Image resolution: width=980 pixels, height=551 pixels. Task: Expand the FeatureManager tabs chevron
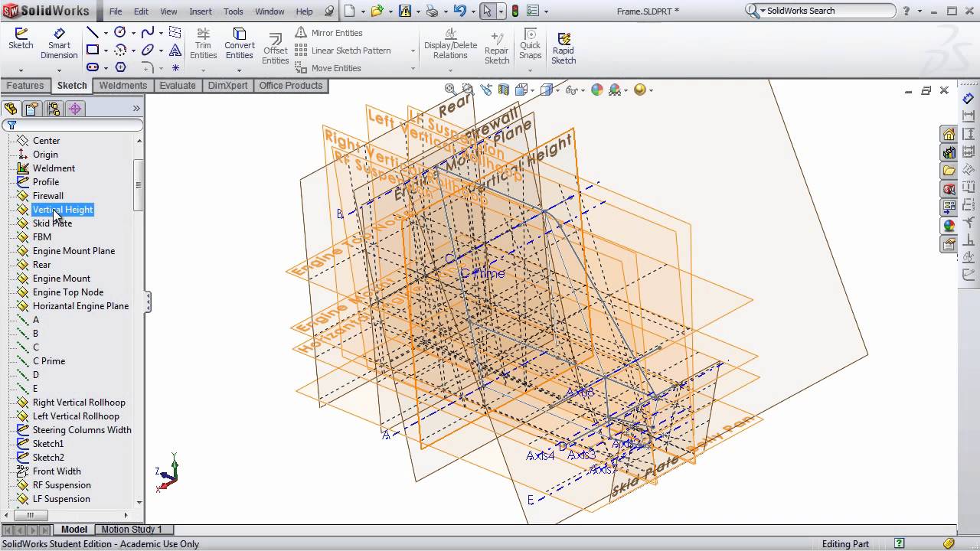tap(136, 109)
